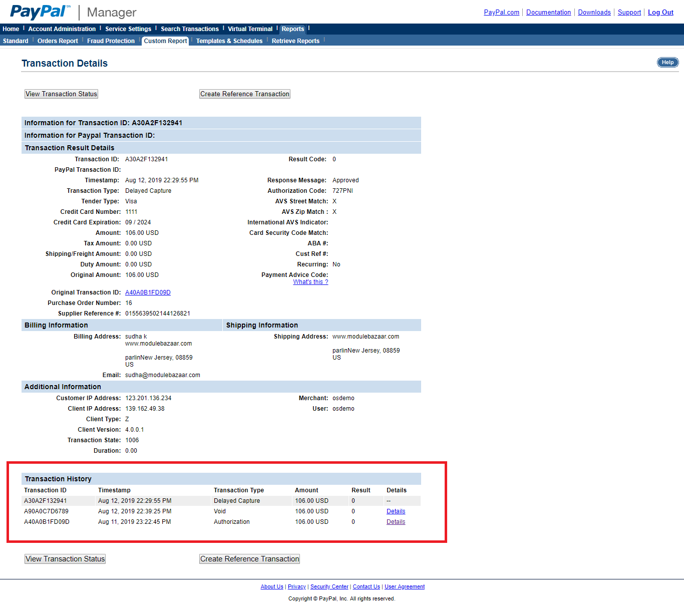
Task: Visit PayPal.com link
Action: (501, 13)
